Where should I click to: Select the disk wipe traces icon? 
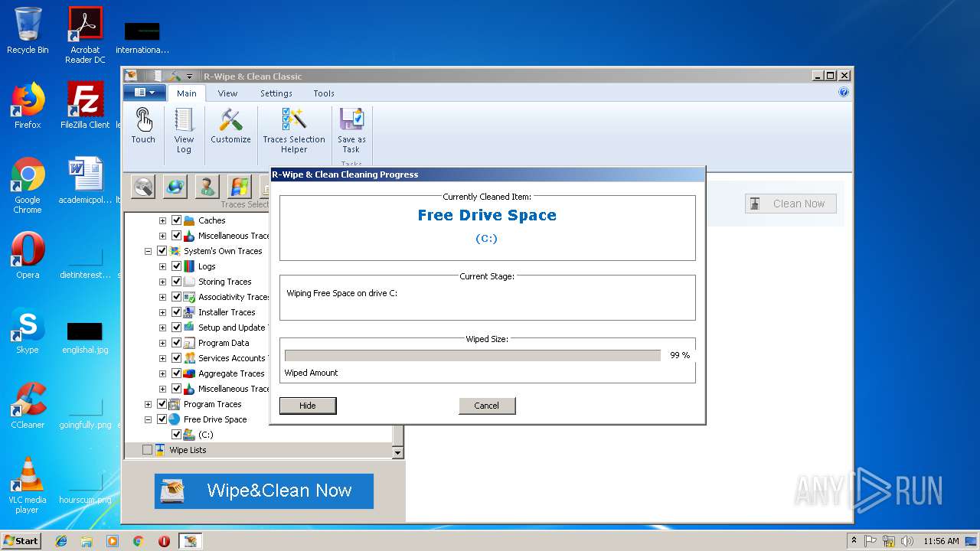tap(143, 187)
